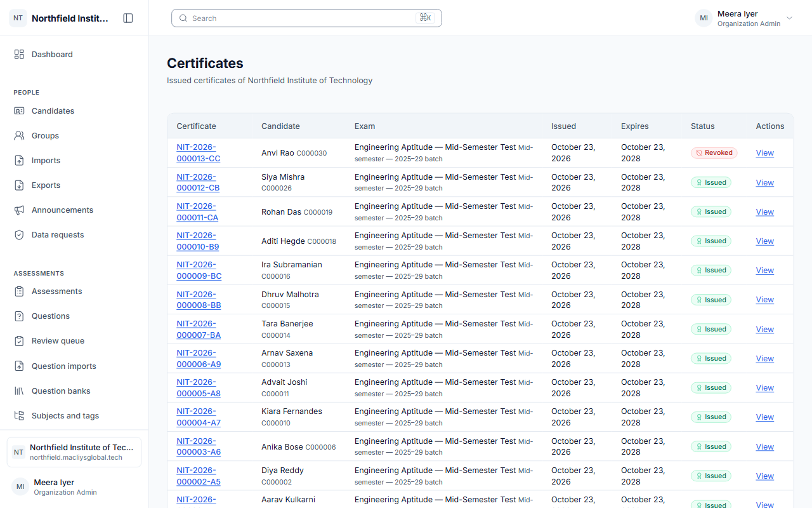Open the Imports upload icon

19,161
